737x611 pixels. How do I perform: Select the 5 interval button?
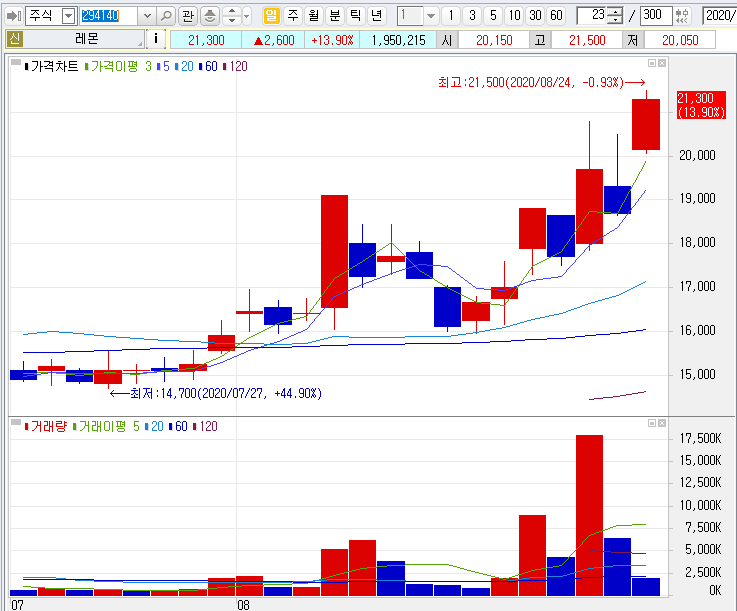(493, 16)
